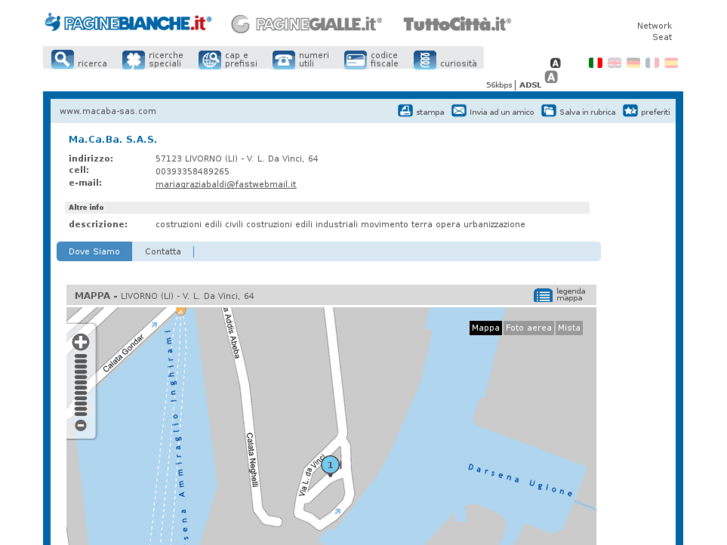Click Invia ad un amico text
Screen dimensions: 727x545
(x=502, y=112)
